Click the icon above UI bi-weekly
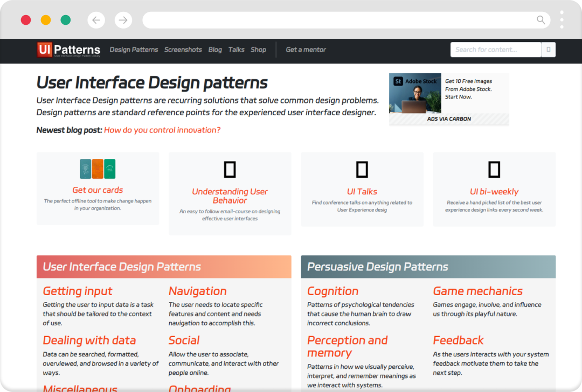 click(x=494, y=170)
